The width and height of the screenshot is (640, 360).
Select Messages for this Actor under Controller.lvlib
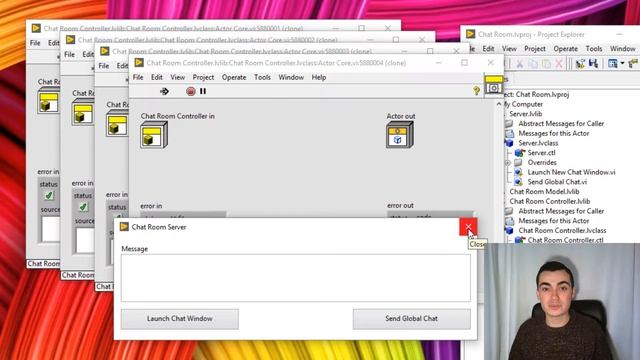coord(553,221)
